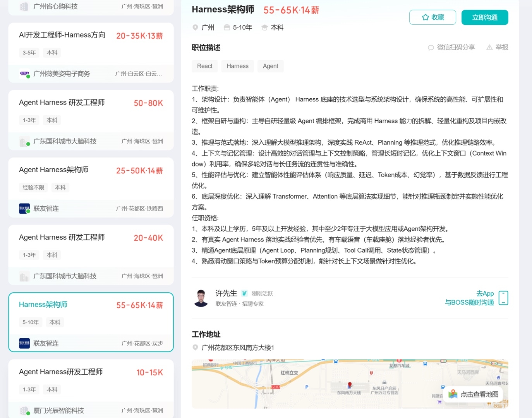Click the 点击查看地图 map button
Screen dimensions: 532x418
(x=474, y=394)
